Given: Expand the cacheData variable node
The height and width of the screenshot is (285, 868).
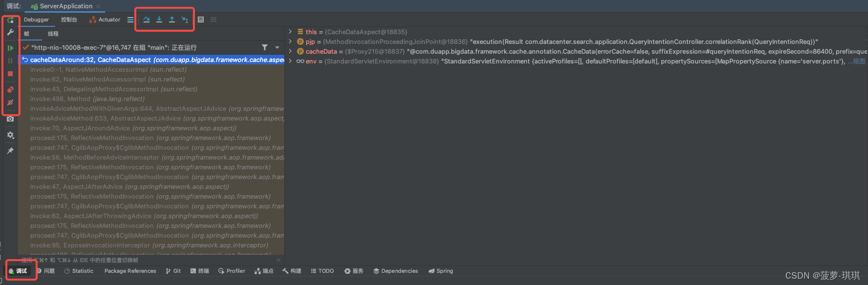Looking at the screenshot, I should [290, 51].
